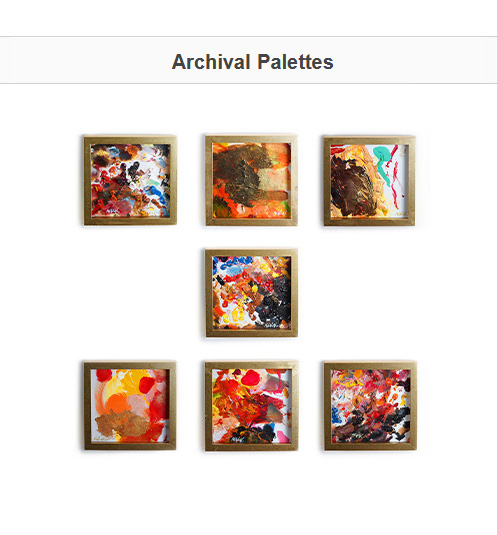Click the bright orange blob in bottom-left painting
497x535 pixels.
pos(118,403)
